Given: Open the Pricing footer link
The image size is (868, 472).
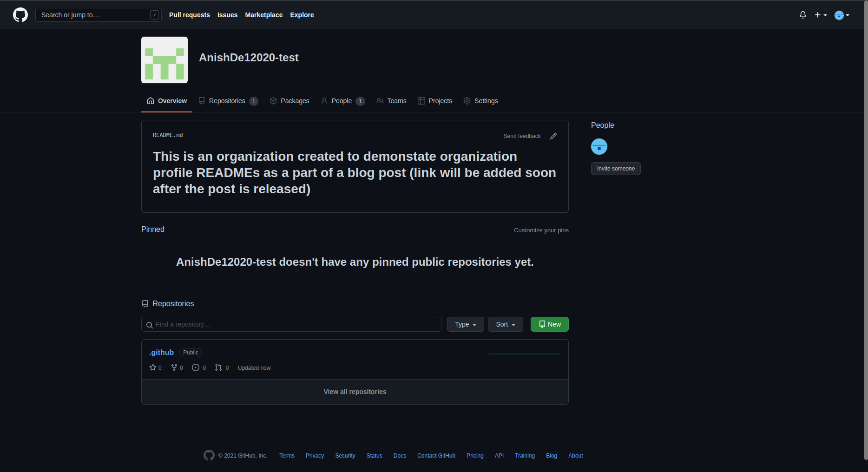Looking at the screenshot, I should [x=475, y=456].
